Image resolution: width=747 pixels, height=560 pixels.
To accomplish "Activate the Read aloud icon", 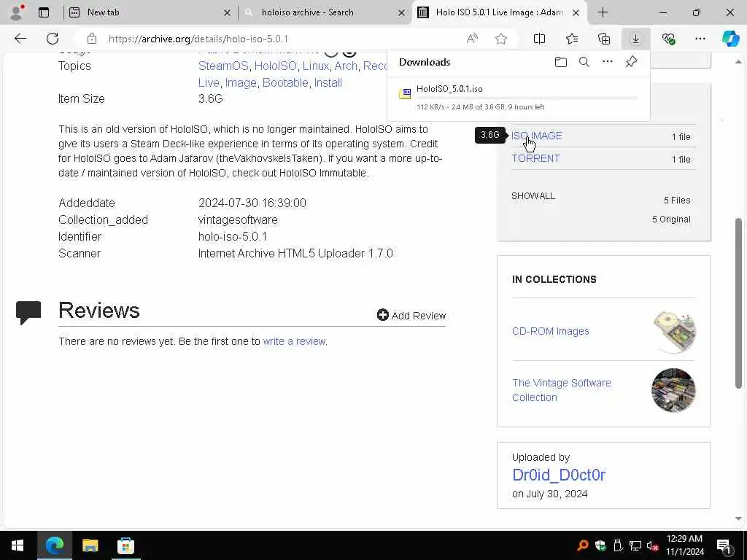I will (472, 39).
